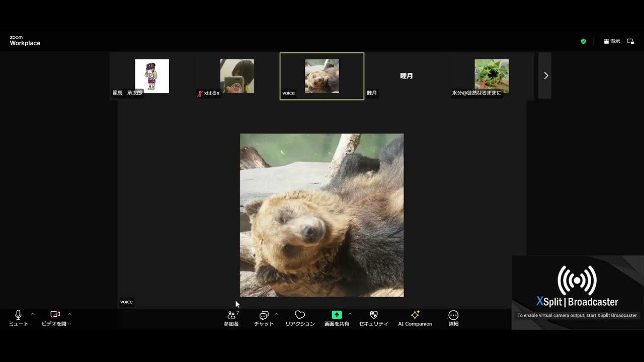The image size is (644, 362).
Task: Click the Zoom Workplace logo
Action: [25, 41]
